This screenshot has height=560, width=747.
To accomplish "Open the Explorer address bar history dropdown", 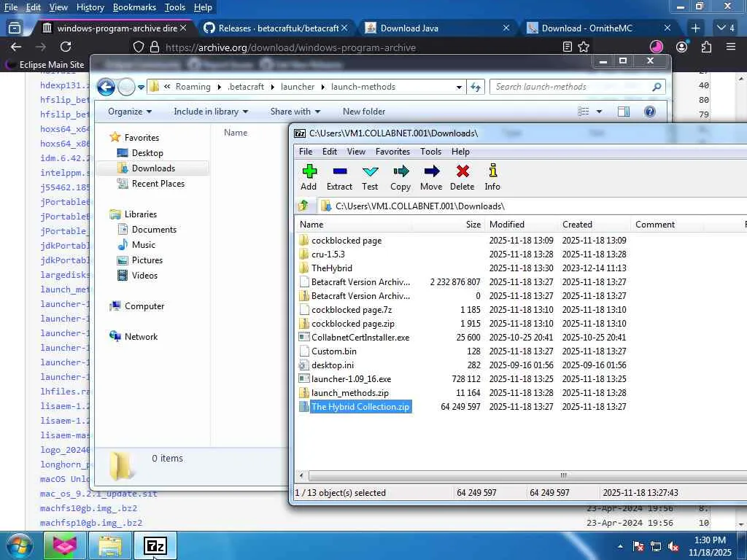I will [459, 87].
